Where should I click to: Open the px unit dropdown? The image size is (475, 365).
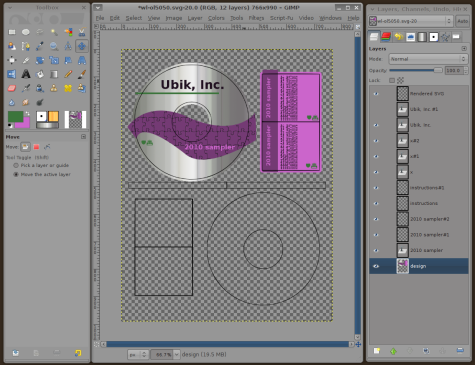click(x=138, y=354)
